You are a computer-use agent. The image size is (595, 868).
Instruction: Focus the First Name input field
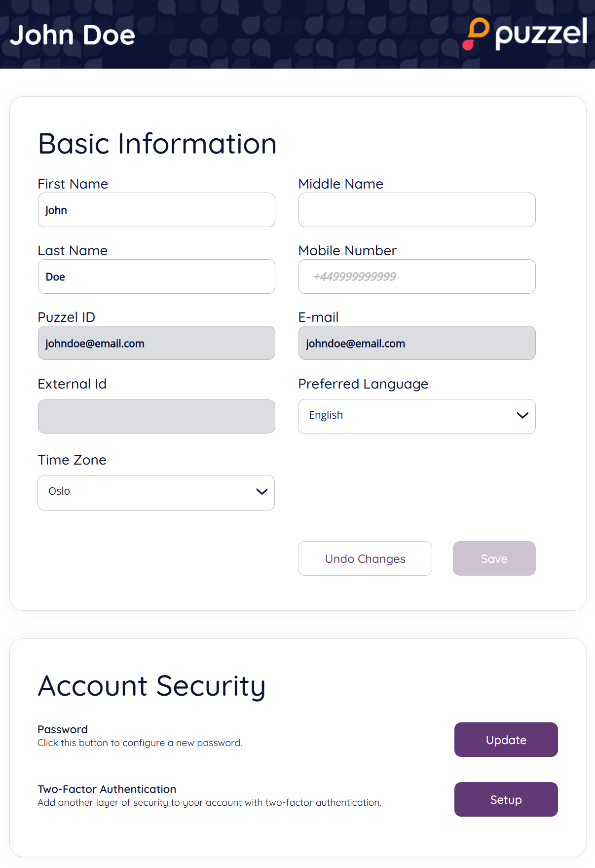[x=156, y=210]
